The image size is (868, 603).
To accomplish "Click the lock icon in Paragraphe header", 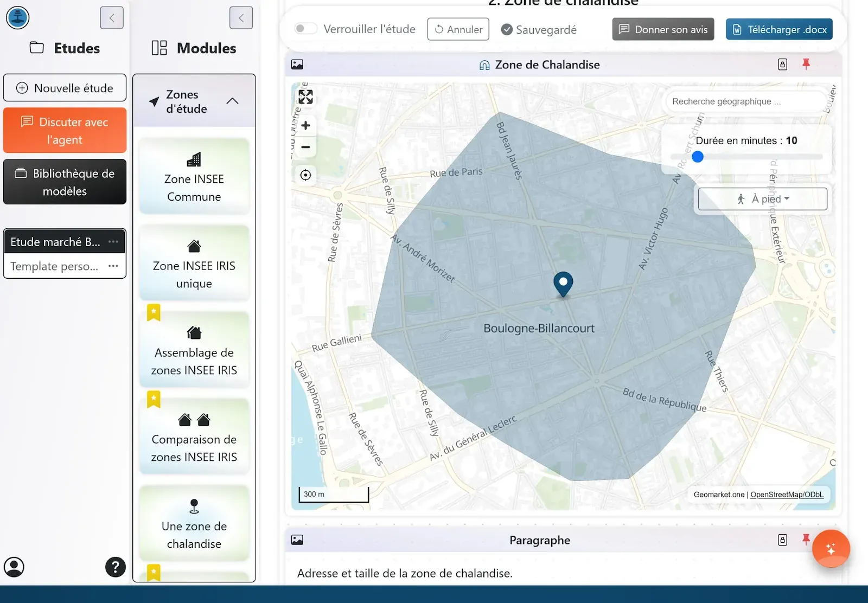I will coord(782,540).
